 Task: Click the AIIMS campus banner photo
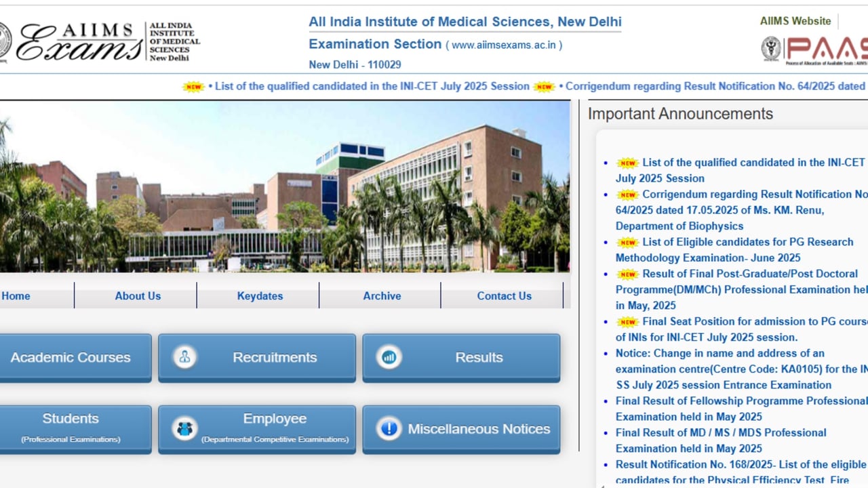[x=285, y=187]
